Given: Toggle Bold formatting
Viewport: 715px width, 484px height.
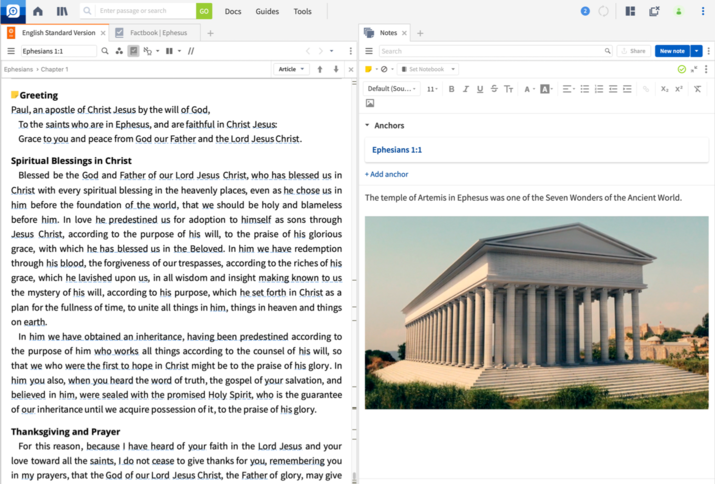Looking at the screenshot, I should click(451, 89).
